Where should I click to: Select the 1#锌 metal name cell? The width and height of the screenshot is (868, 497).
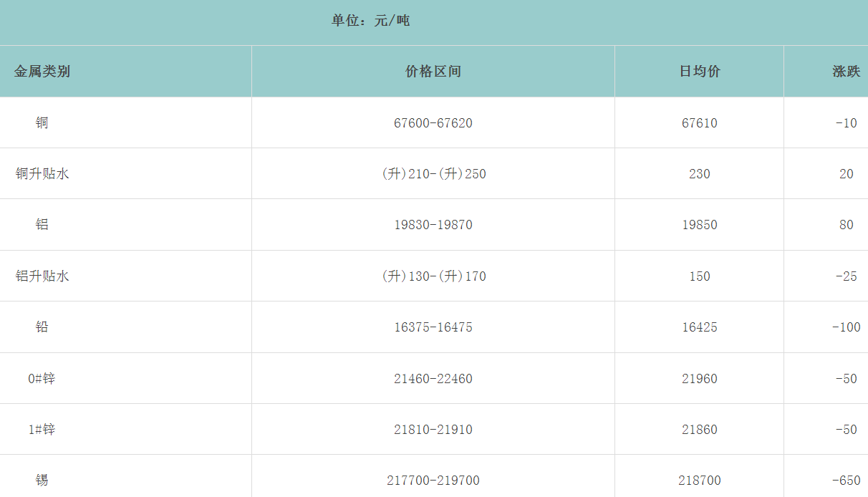(x=42, y=430)
